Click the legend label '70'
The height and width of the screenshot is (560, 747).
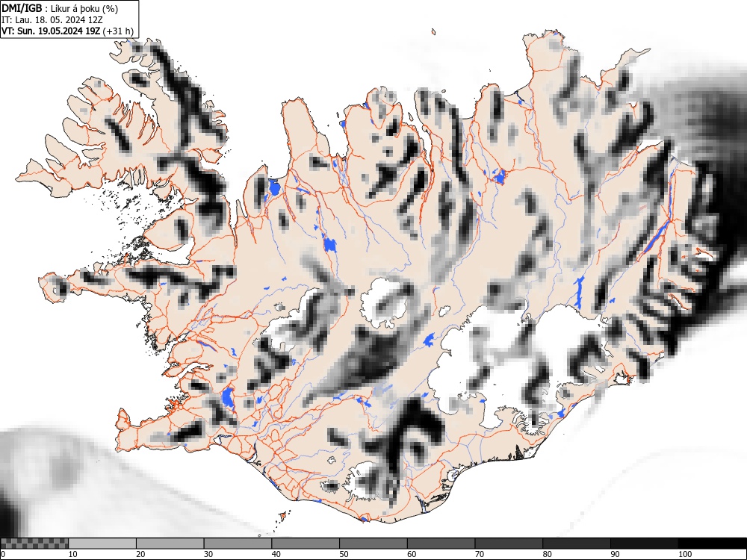(x=479, y=554)
